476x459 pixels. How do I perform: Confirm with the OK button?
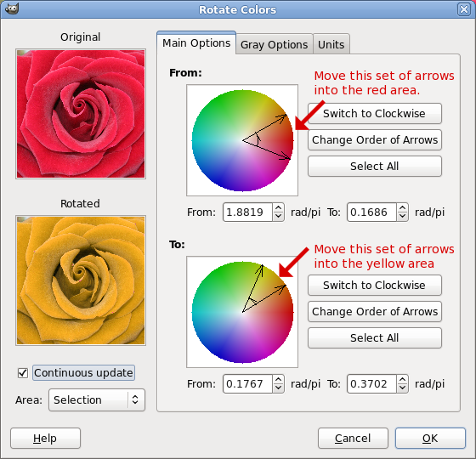(x=430, y=438)
